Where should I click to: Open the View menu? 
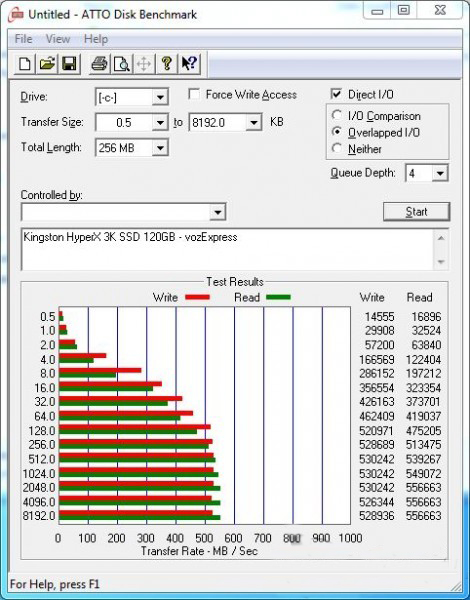[x=58, y=39]
